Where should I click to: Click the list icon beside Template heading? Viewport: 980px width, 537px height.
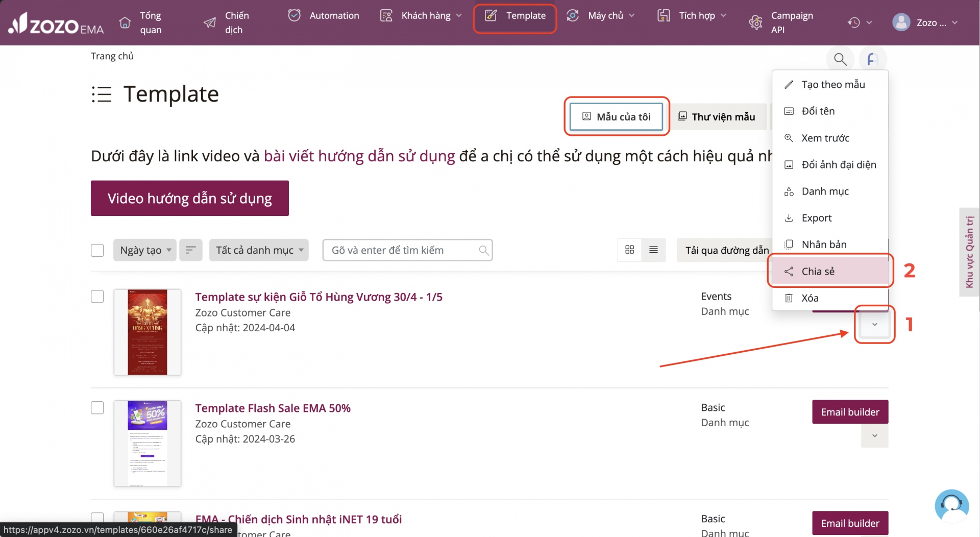click(102, 94)
